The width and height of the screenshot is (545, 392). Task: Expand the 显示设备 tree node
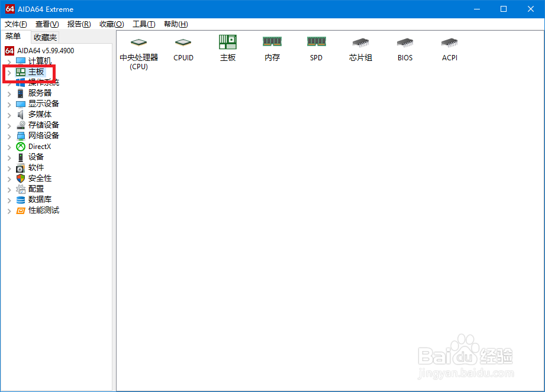tap(9, 104)
